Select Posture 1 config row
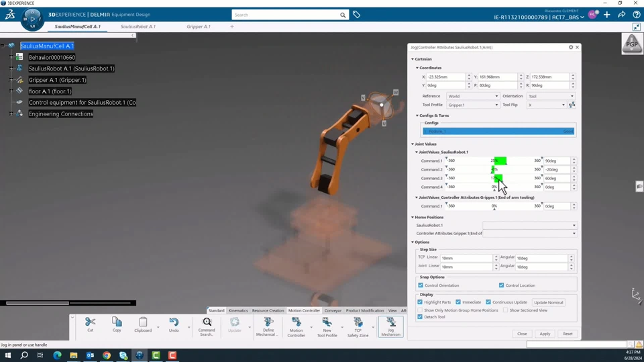The image size is (644, 362). click(x=498, y=131)
